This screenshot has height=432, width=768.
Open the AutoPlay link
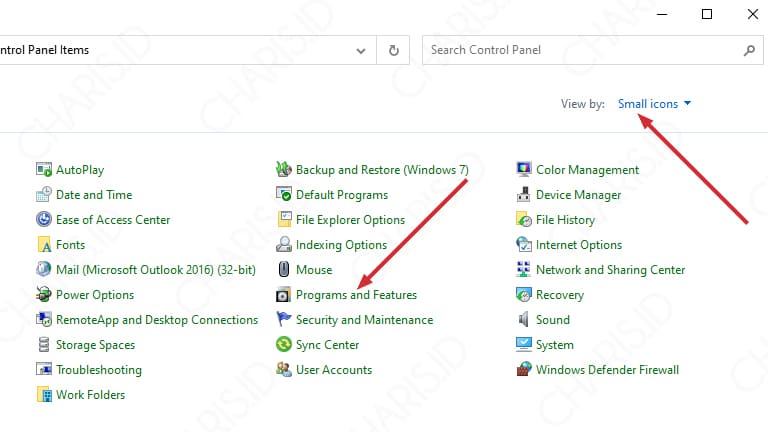[80, 170]
